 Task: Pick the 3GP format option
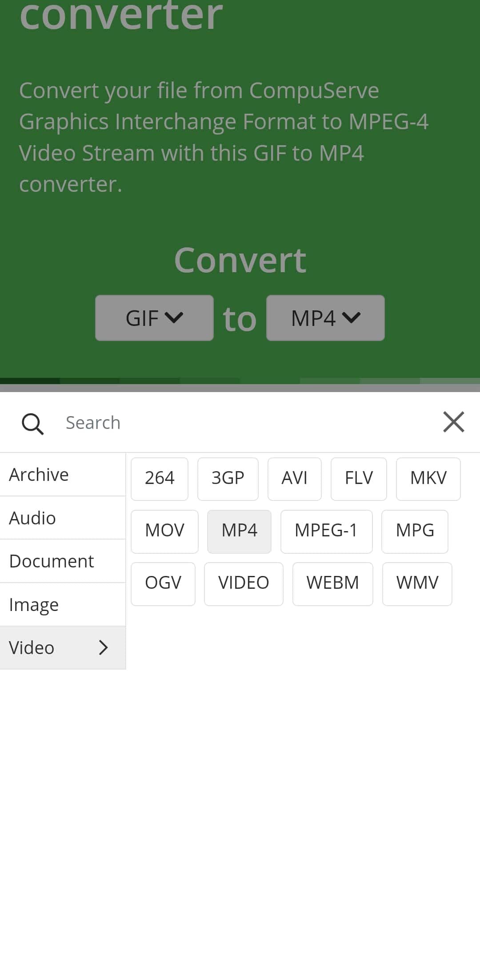pos(228,479)
